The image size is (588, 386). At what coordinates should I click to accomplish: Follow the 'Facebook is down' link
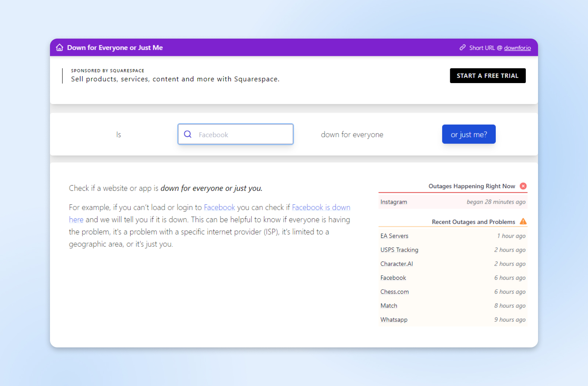tap(321, 207)
